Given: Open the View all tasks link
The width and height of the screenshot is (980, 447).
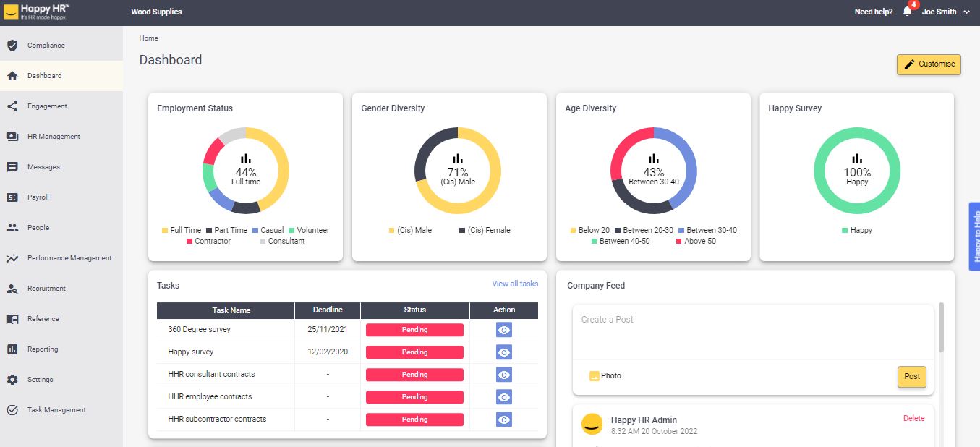Looking at the screenshot, I should click(515, 284).
